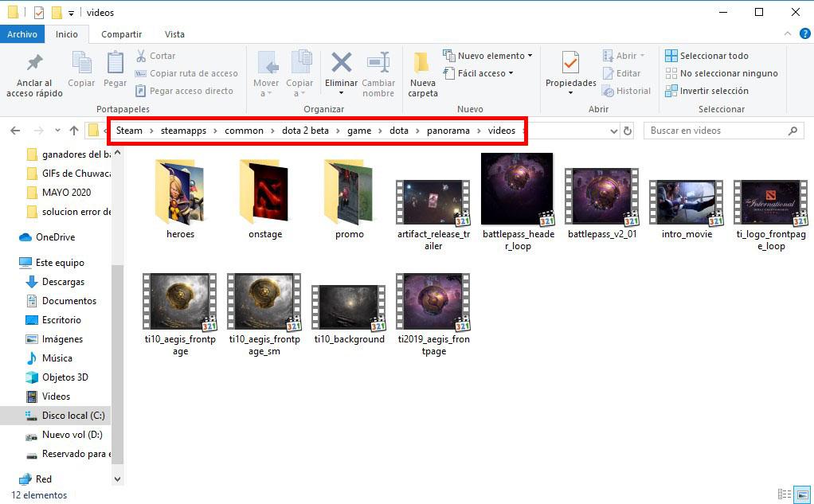Click the panorama breadcrumb segment
Screen dimensions: 814x504
pos(448,131)
